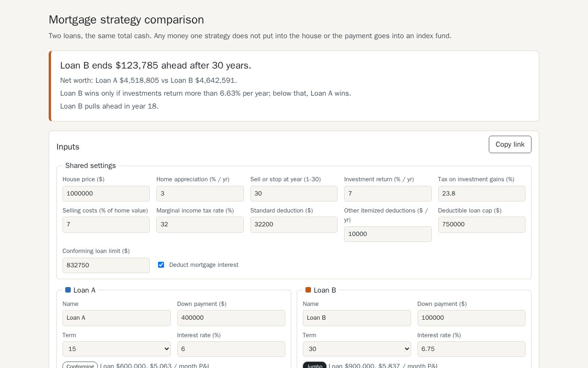Open Loan B Term dropdown
Viewport: 588px width, 368px height.
point(357,349)
